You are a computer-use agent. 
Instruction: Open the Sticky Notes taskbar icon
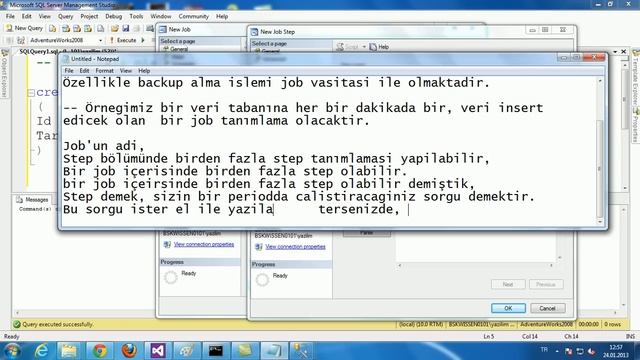point(245,351)
